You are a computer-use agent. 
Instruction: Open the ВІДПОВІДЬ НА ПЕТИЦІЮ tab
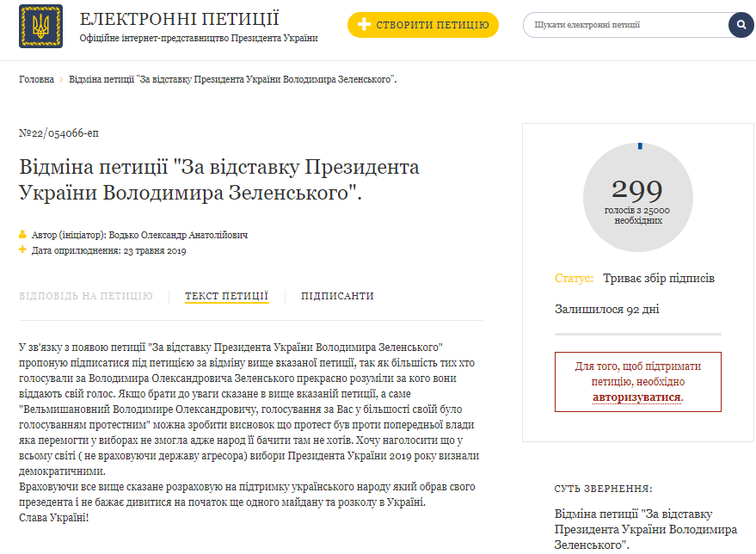tap(86, 296)
